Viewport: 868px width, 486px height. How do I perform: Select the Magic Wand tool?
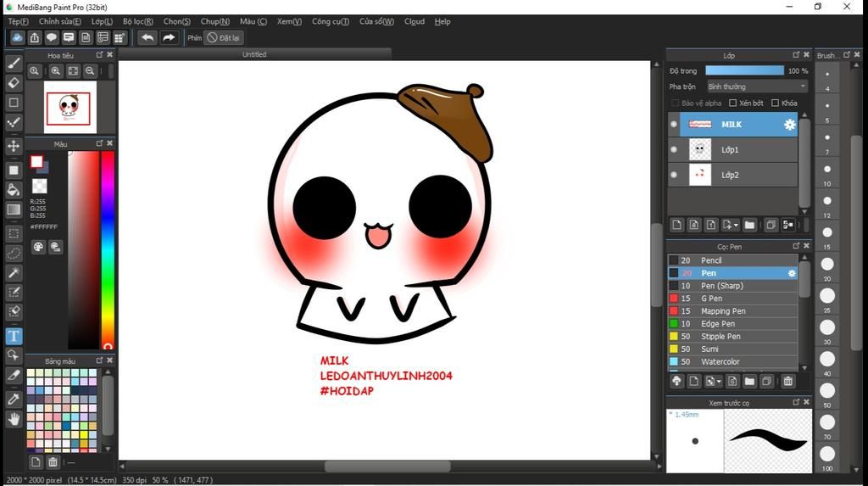pyautogui.click(x=14, y=272)
